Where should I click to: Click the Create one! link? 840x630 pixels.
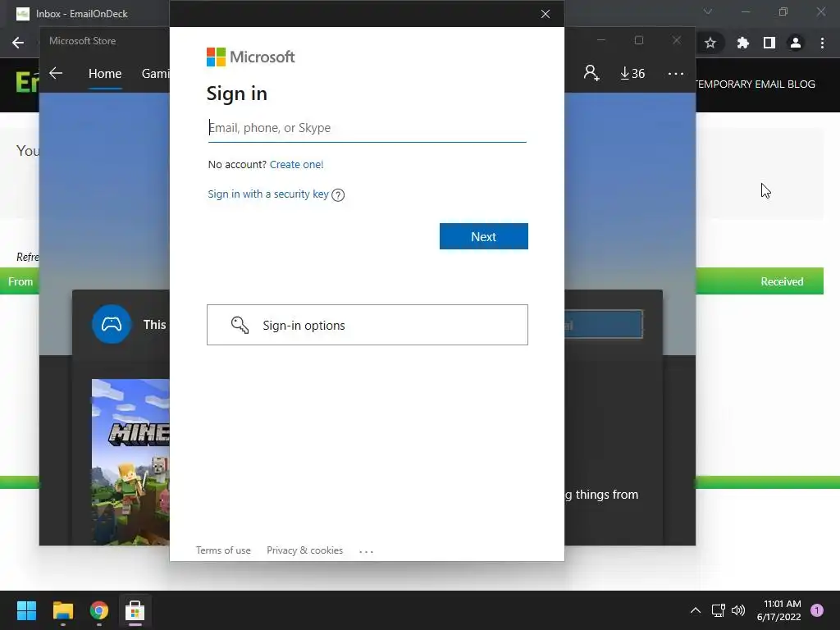pyautogui.click(x=296, y=164)
